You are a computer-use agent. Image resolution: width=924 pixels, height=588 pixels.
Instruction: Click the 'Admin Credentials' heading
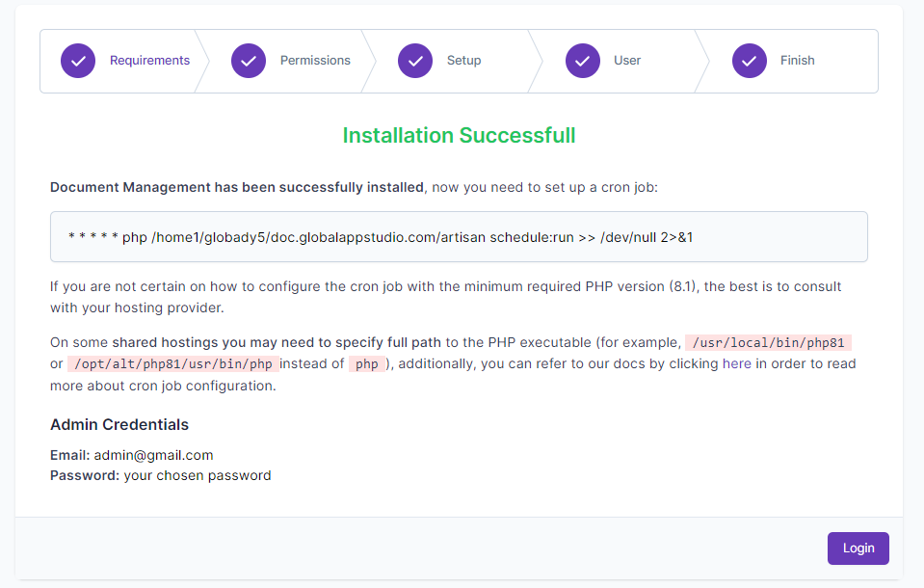point(119,425)
